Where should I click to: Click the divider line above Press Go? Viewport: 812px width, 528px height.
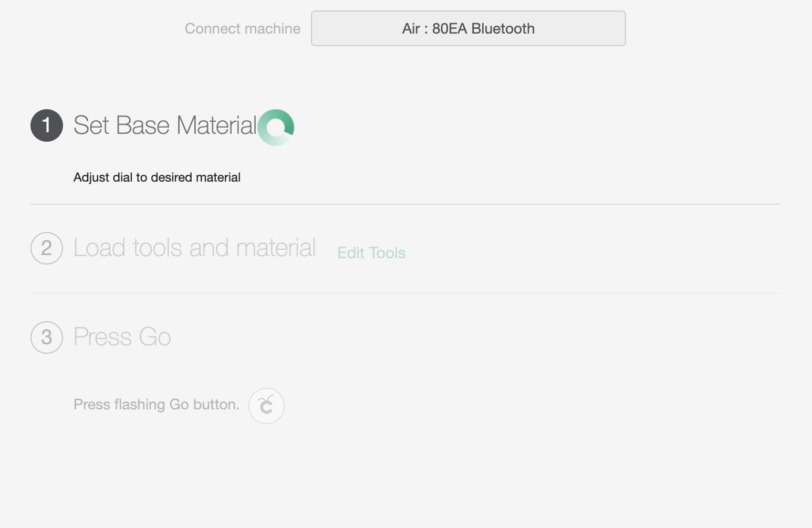[405, 293]
